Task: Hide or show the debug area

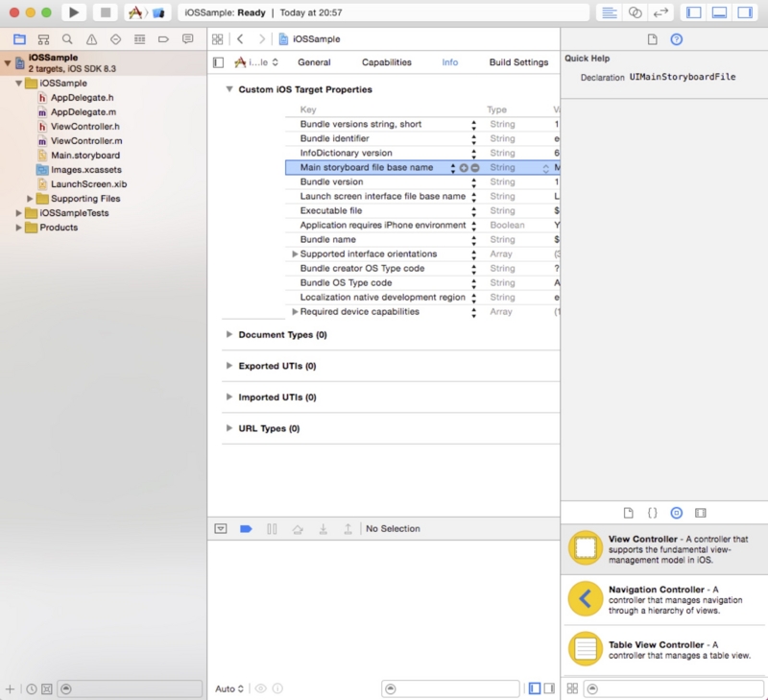Action: (221, 528)
